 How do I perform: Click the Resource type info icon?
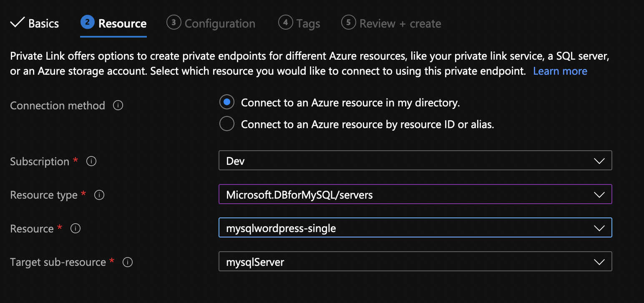[99, 195]
